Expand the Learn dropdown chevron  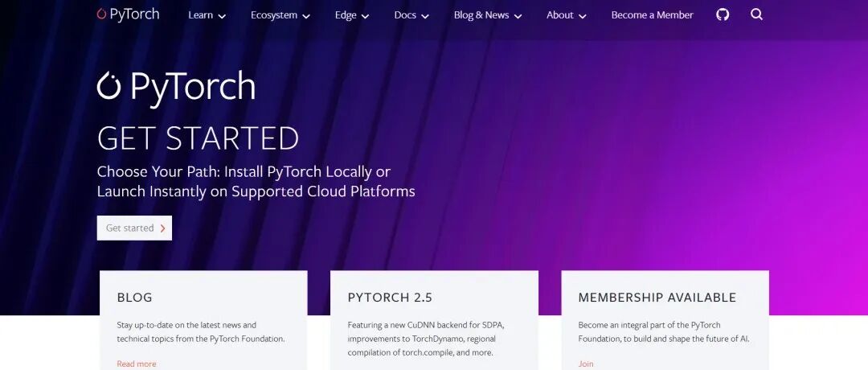pyautogui.click(x=222, y=17)
